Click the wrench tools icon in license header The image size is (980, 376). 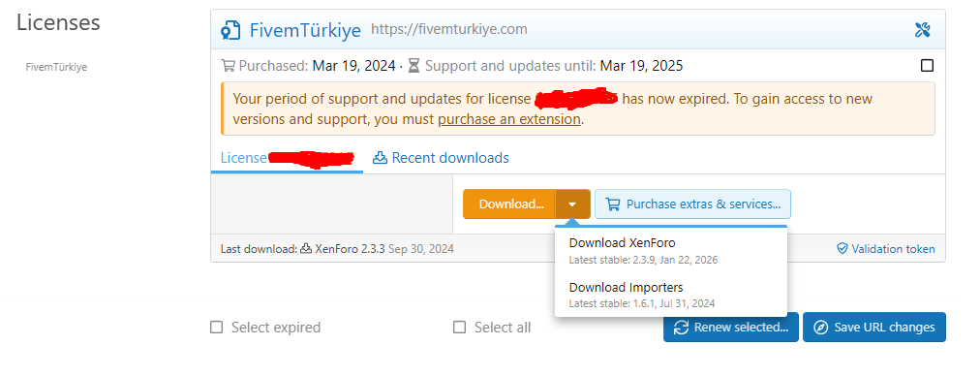(923, 29)
